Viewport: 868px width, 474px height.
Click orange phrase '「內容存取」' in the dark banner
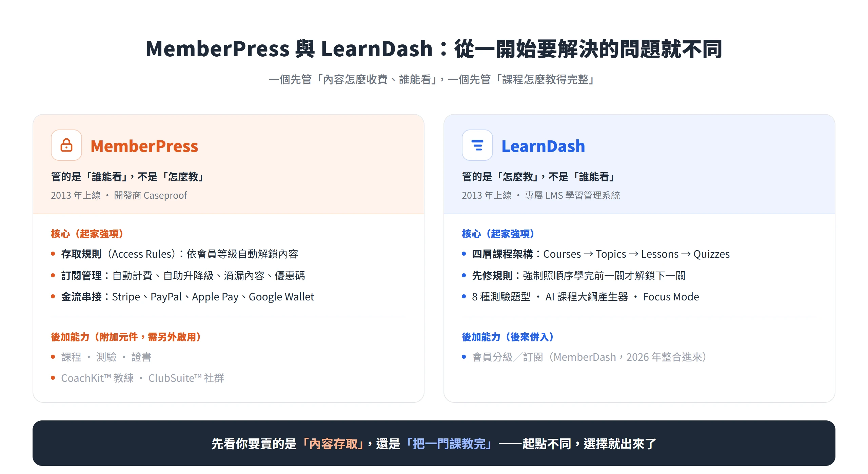pos(334,443)
